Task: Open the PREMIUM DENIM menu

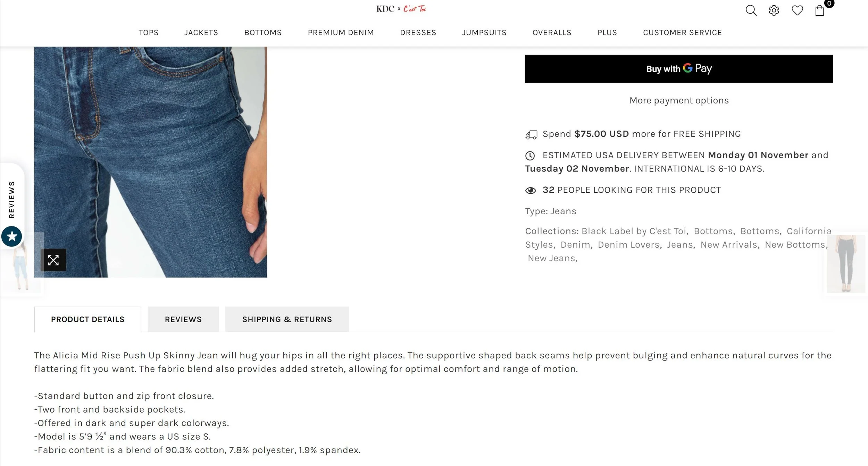Action: (341, 33)
